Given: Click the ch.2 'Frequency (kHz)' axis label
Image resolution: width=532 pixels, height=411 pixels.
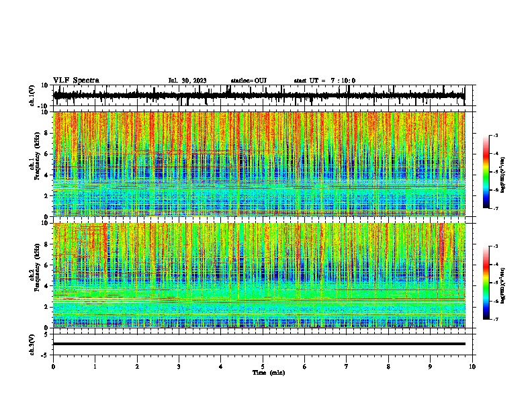Looking at the screenshot, I should [36, 267].
